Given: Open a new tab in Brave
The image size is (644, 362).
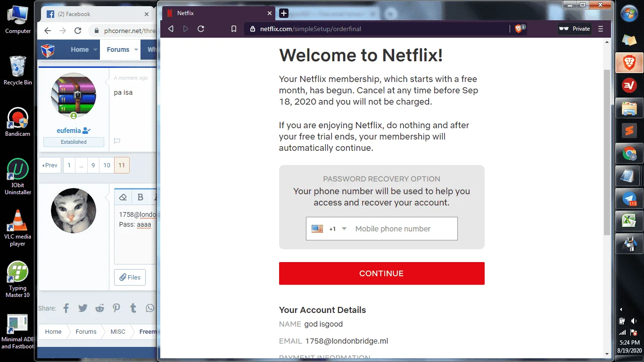Looking at the screenshot, I should coord(284,13).
